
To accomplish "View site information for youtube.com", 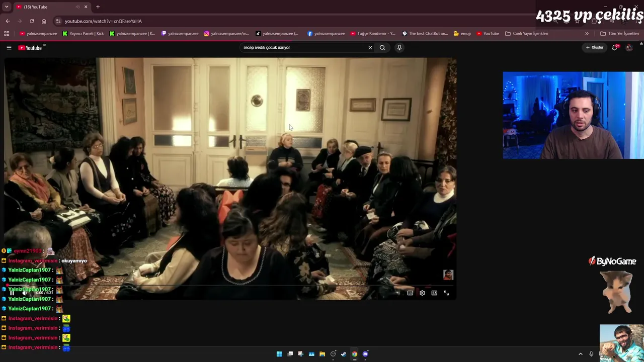I will [58, 21].
